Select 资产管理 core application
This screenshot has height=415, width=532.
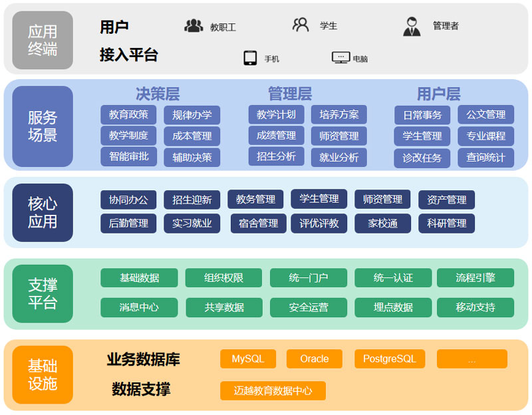click(x=446, y=200)
